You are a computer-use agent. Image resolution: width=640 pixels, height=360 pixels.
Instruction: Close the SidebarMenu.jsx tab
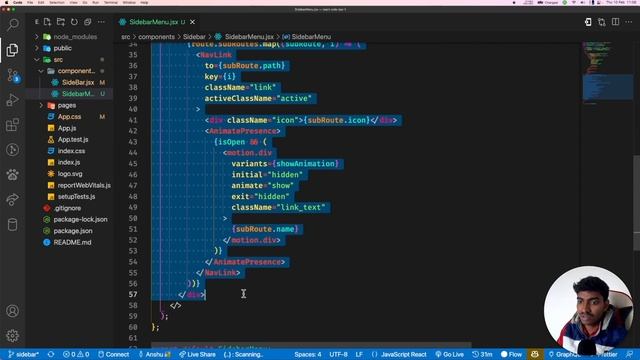(x=192, y=22)
